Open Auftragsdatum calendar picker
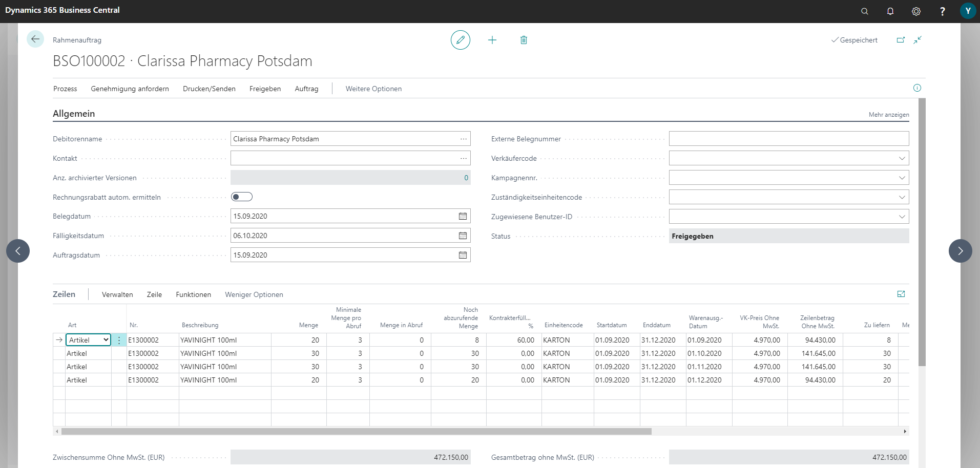980x468 pixels. 463,255
